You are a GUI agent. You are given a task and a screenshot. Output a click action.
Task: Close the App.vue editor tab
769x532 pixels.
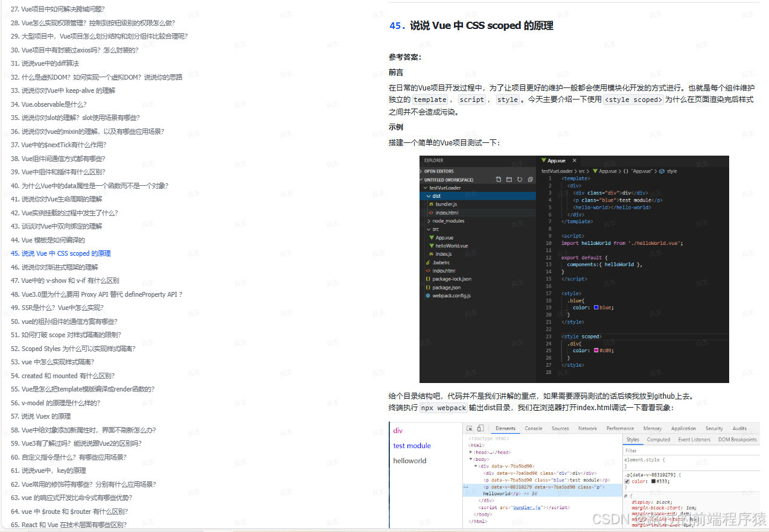[x=574, y=160]
